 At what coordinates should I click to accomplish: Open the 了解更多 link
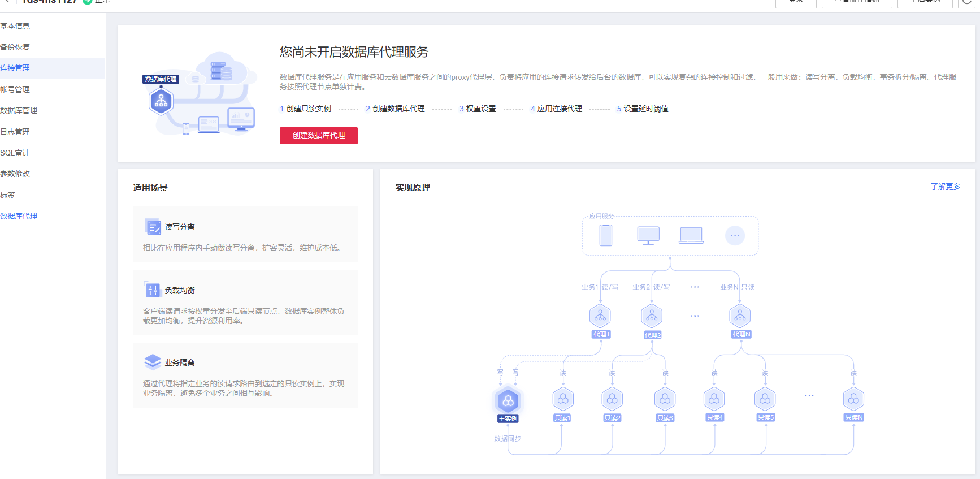[945, 187]
